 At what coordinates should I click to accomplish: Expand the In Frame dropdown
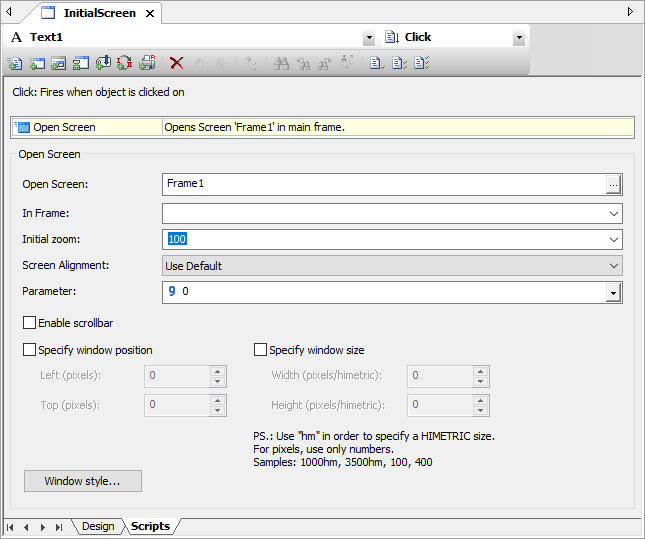click(613, 213)
